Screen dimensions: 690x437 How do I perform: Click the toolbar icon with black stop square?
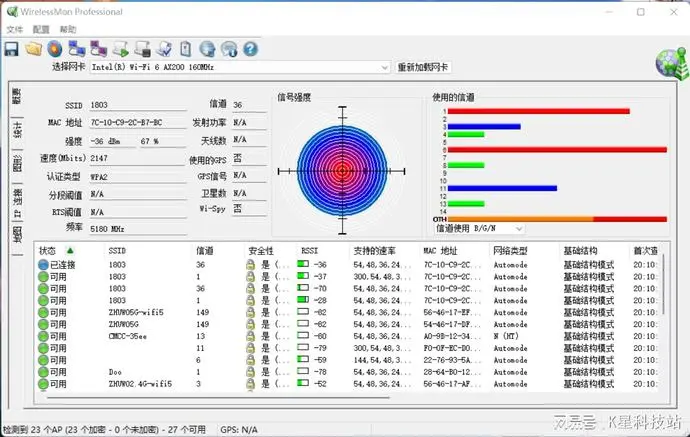click(143, 49)
